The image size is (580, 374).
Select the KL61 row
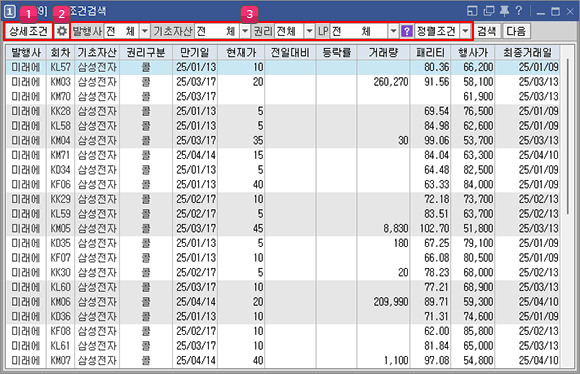(283, 346)
